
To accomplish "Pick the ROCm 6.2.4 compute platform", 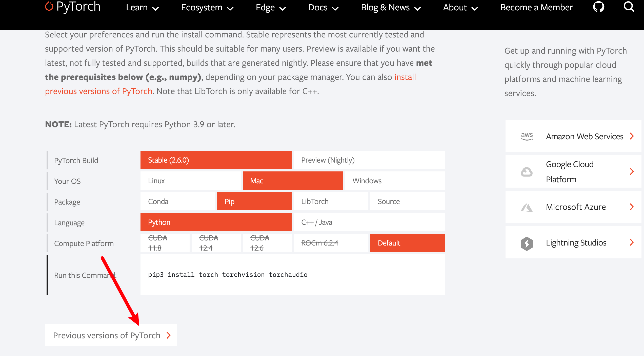I will pos(331,243).
